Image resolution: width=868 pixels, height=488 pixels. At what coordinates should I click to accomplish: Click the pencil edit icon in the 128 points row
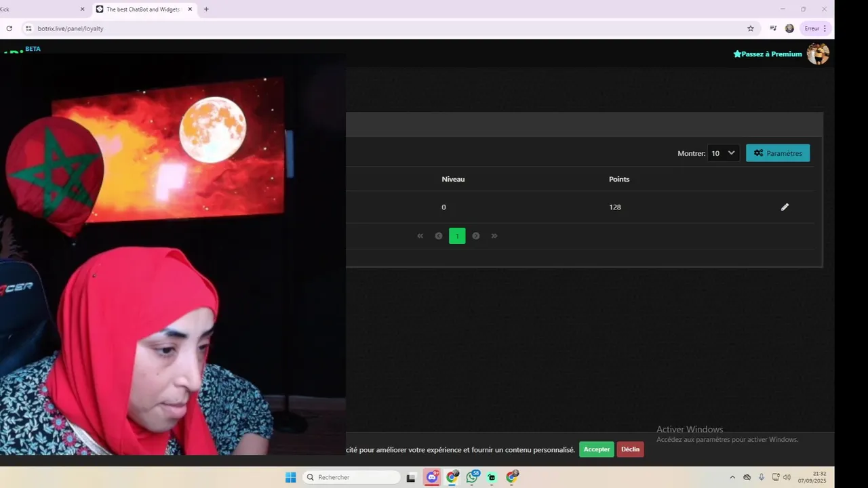tap(785, 207)
